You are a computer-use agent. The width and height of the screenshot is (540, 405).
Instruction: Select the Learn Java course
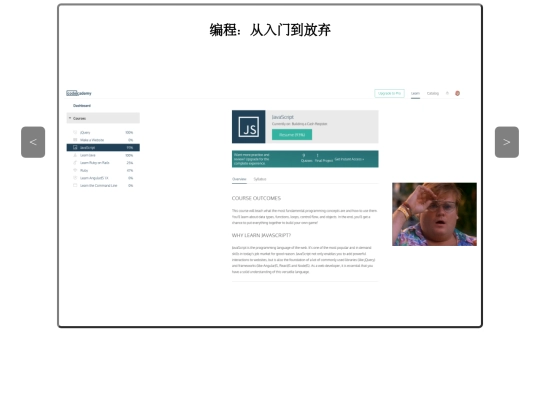(x=103, y=155)
